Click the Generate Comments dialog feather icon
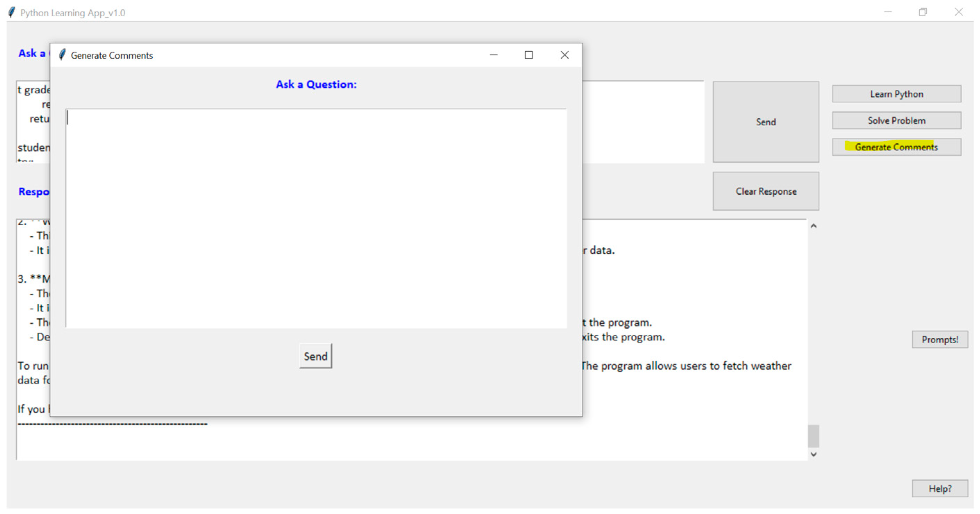This screenshot has width=980, height=514. tap(62, 55)
